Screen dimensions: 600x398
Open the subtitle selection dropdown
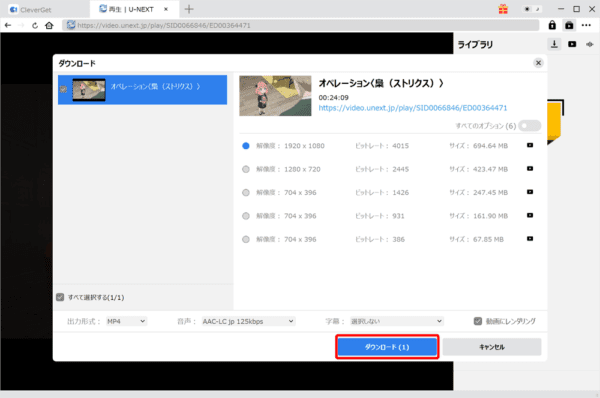[397, 321]
